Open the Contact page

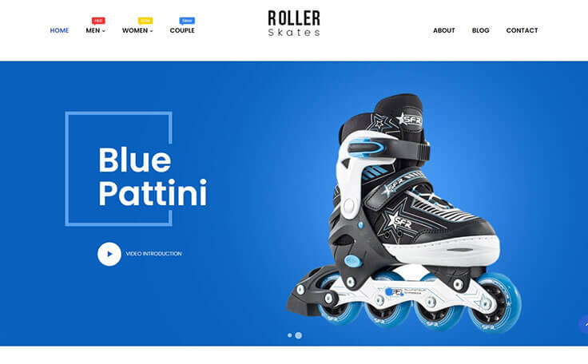coord(522,30)
